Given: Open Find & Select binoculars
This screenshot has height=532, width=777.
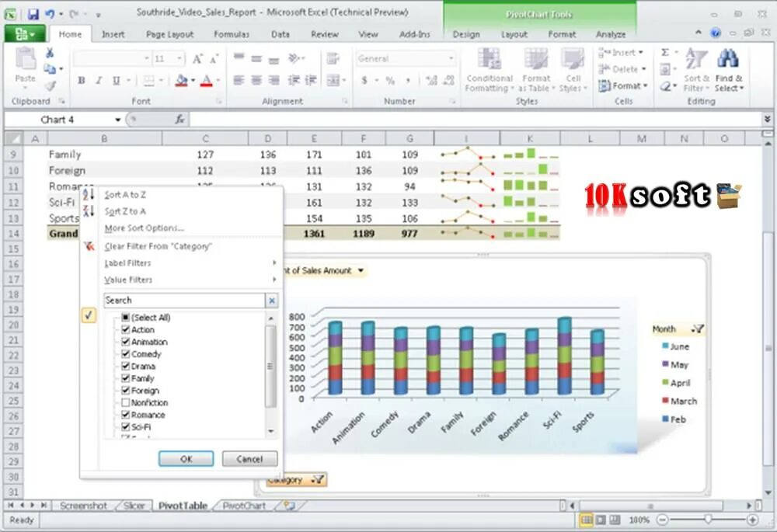Looking at the screenshot, I should tap(729, 70).
